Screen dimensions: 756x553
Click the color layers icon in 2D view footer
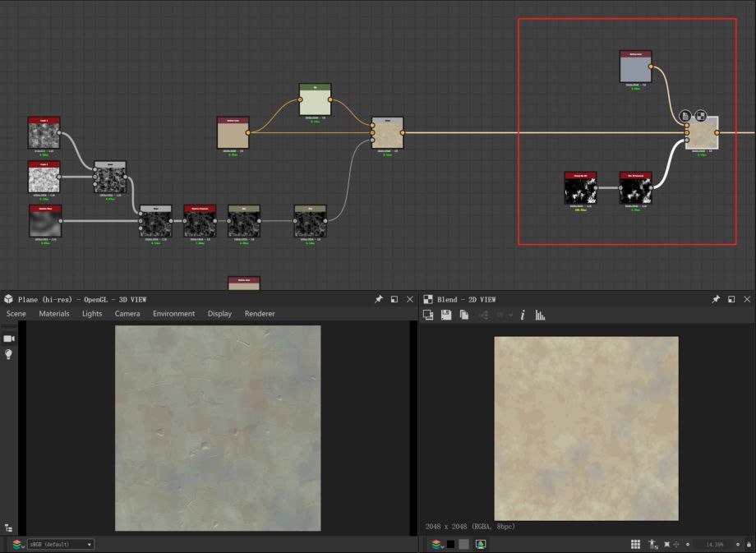437,544
